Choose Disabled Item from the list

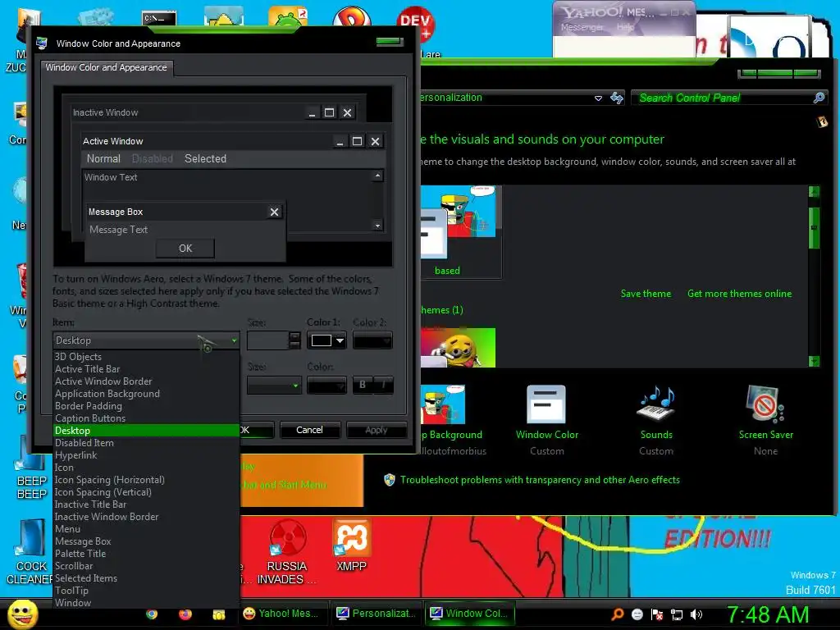pos(146,443)
